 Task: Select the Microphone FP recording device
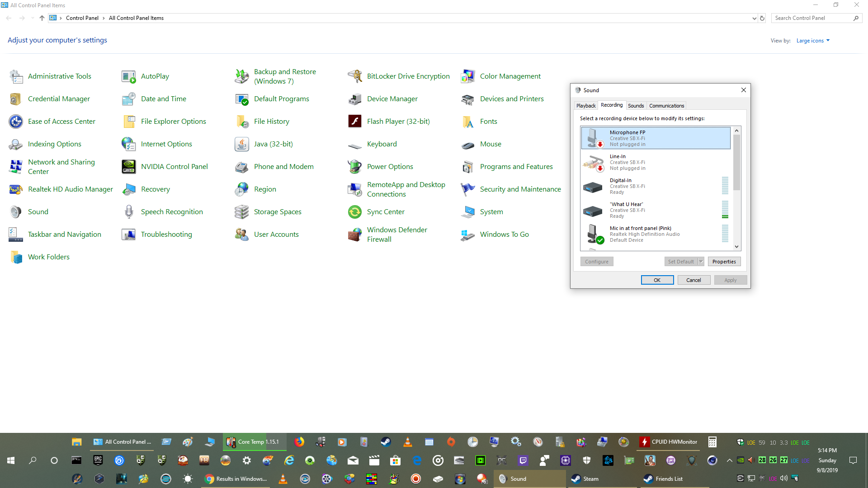[x=656, y=138]
